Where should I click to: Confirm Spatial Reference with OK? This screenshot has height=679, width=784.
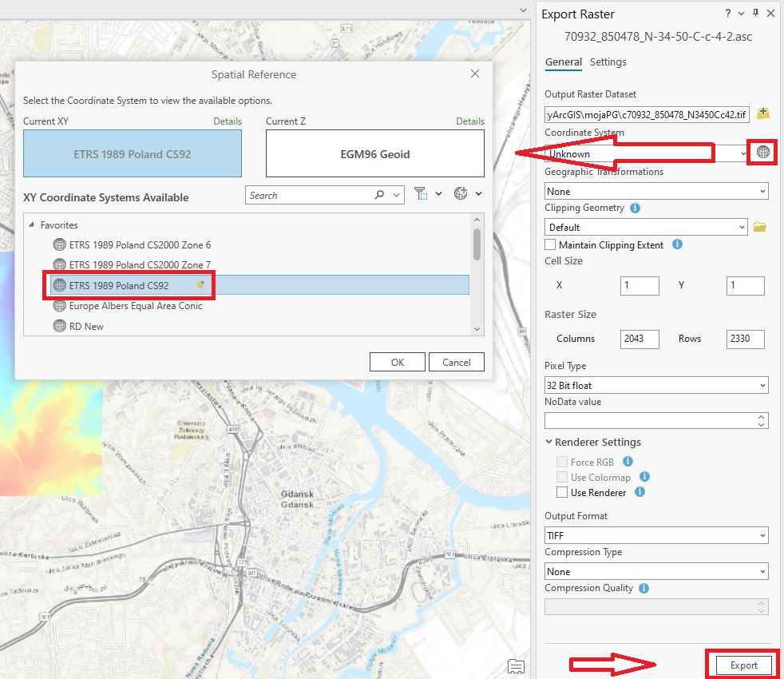[397, 362]
